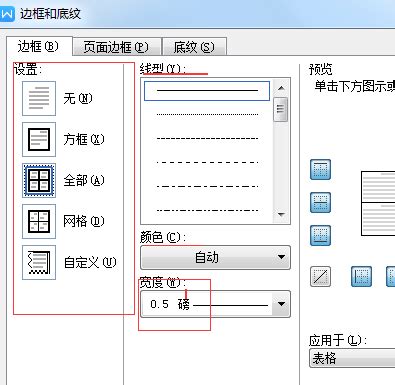Click the 网格 (D) setting label
Viewport: 395px width, 385px height.
click(84, 221)
